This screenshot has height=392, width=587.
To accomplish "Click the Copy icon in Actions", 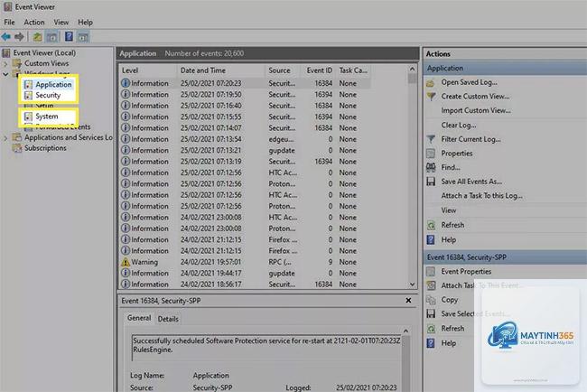I will click(431, 300).
